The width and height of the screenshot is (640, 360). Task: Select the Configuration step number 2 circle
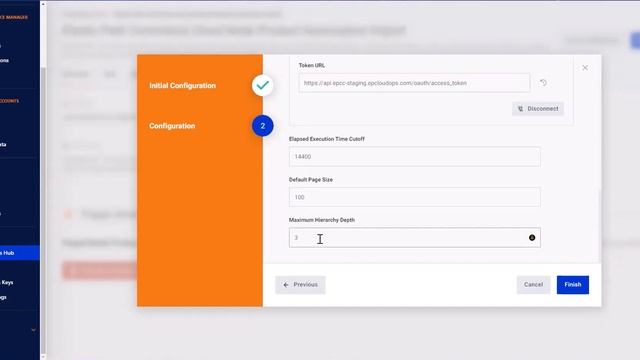[x=262, y=126]
